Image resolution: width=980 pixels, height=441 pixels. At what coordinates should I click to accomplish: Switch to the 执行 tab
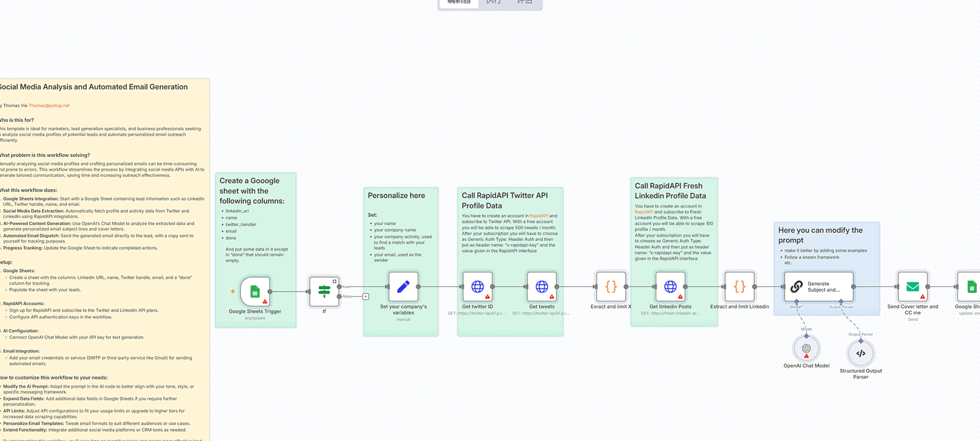click(x=494, y=2)
